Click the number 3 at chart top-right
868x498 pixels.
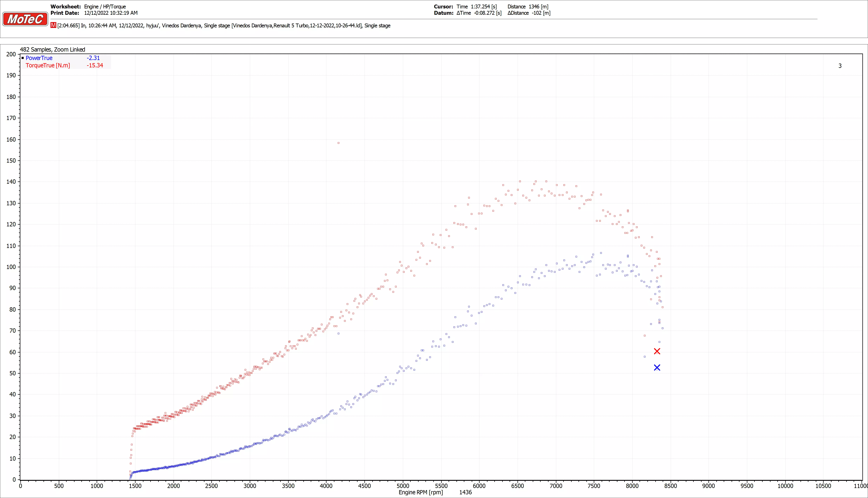click(840, 66)
